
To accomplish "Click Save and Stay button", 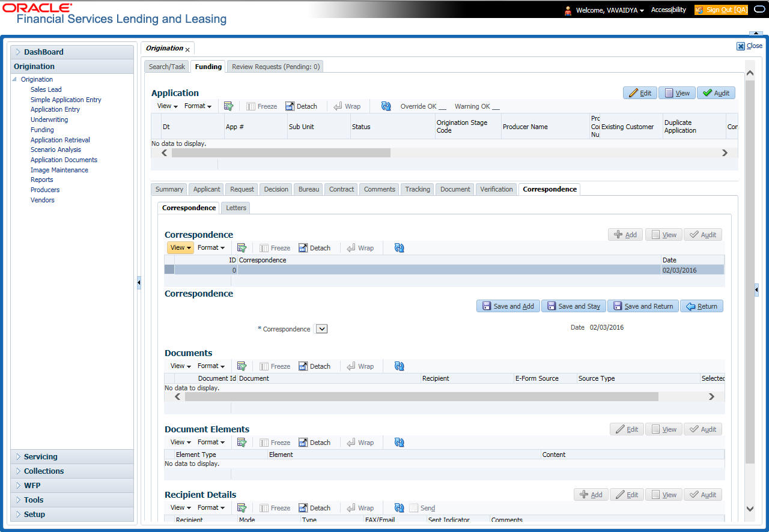I will pos(574,306).
